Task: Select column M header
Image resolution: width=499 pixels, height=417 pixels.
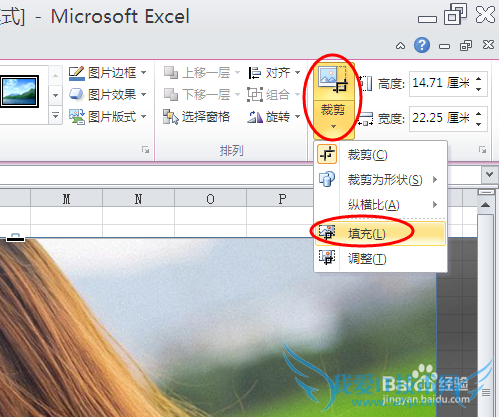Action: 66,199
